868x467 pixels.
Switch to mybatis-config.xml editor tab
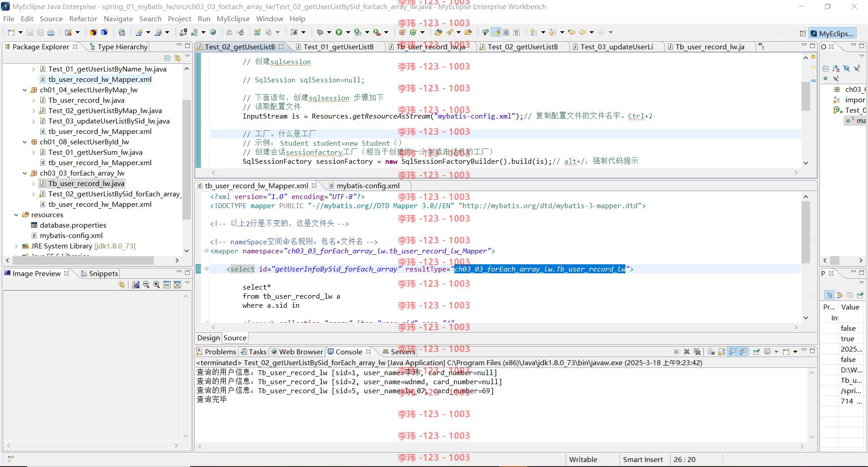[364, 186]
